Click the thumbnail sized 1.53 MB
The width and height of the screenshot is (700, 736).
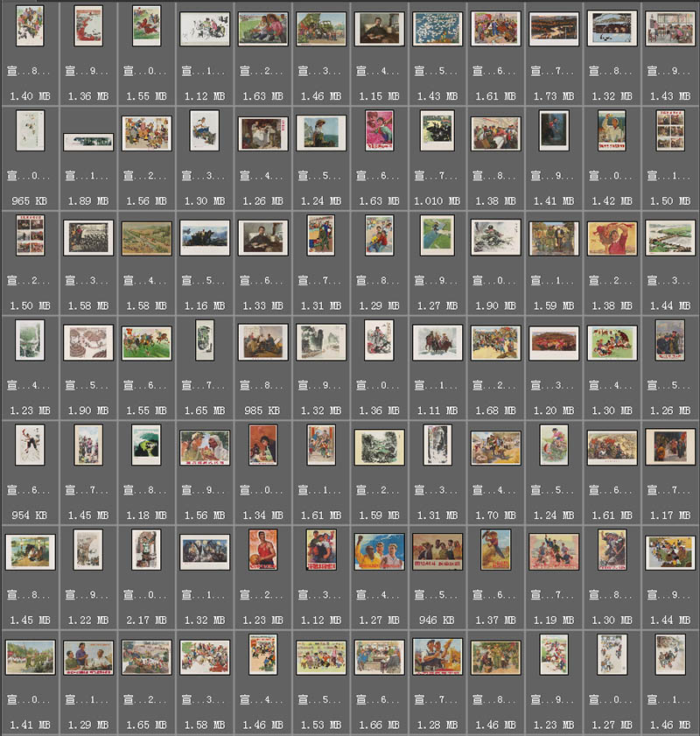coord(321,656)
